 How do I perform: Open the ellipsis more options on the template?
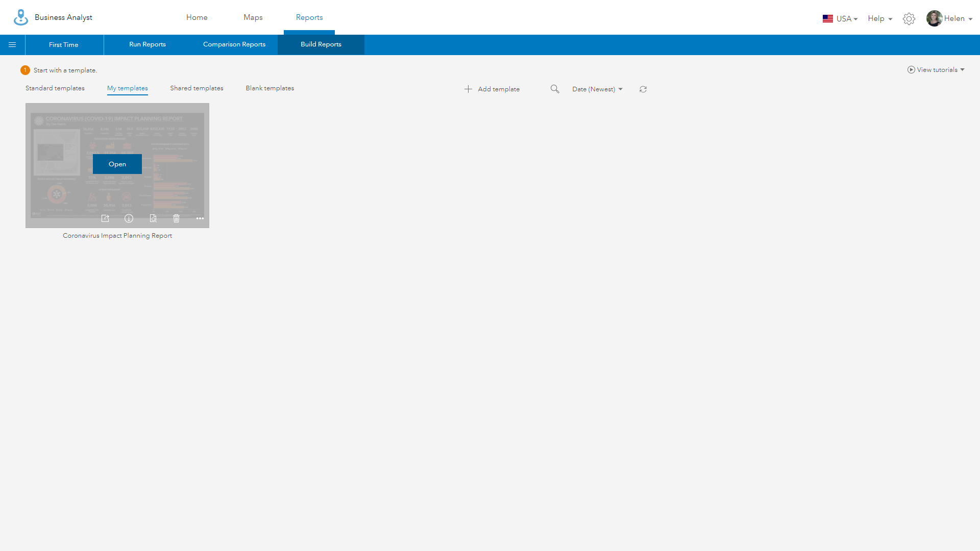200,218
